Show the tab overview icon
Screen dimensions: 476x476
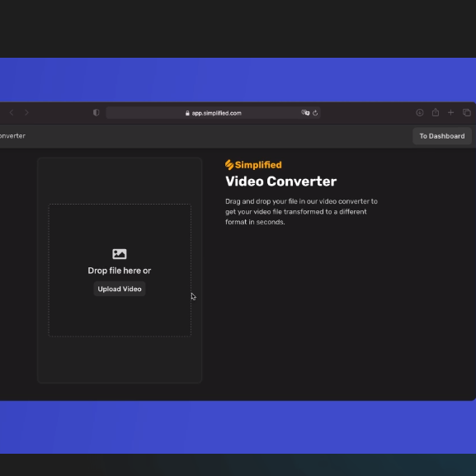467,113
